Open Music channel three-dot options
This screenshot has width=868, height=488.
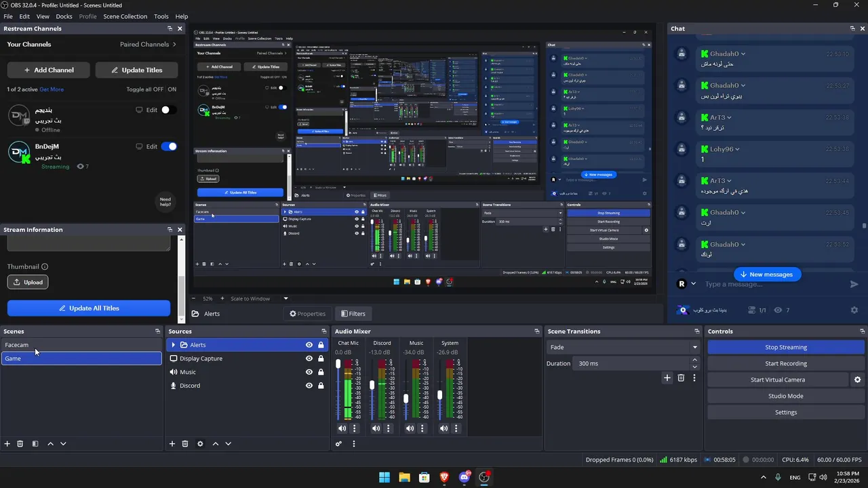(x=422, y=428)
